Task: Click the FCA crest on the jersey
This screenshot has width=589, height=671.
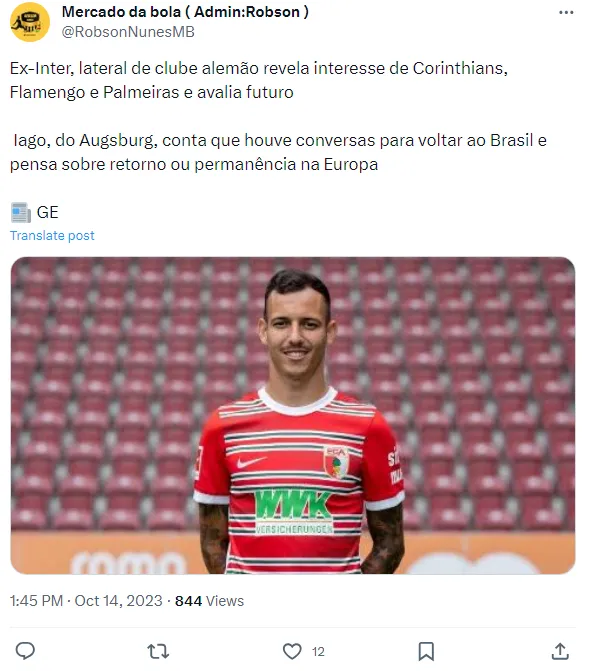Action: [336, 463]
